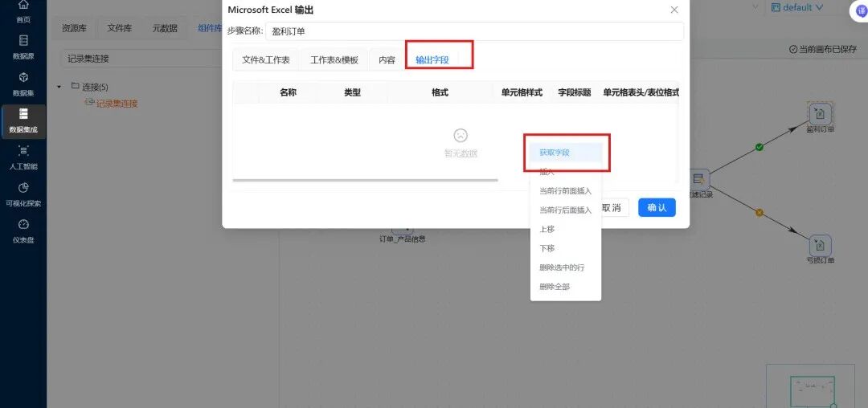This screenshot has width=868, height=408.
Task: Click the 格式 column header
Action: pos(440,92)
